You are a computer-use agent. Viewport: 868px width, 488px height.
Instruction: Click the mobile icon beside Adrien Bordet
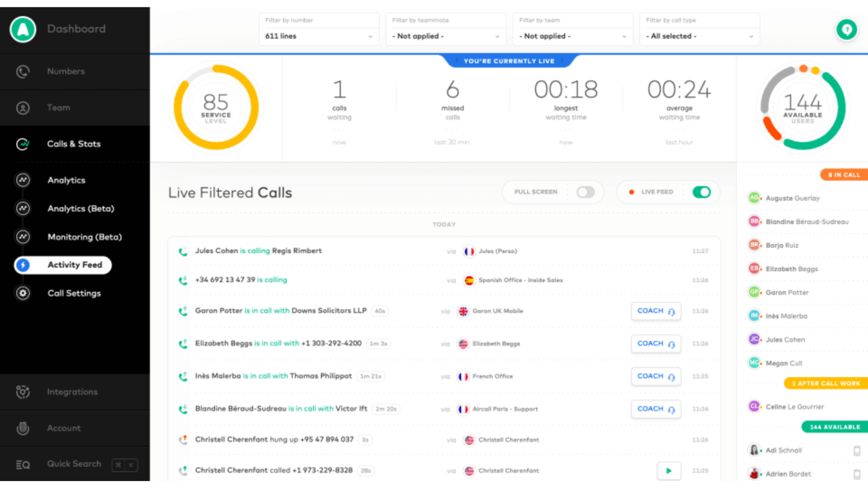pos(857,474)
